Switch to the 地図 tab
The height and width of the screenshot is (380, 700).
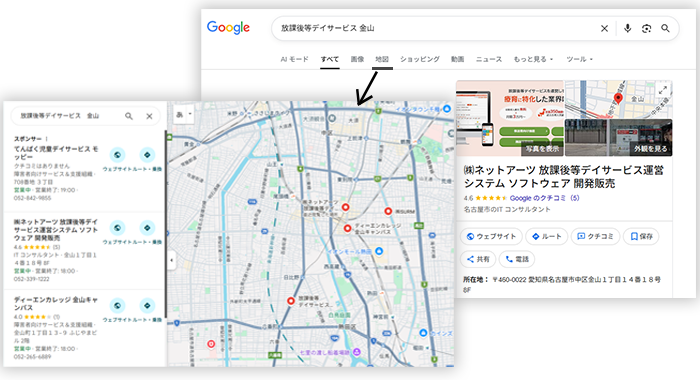pyautogui.click(x=382, y=59)
